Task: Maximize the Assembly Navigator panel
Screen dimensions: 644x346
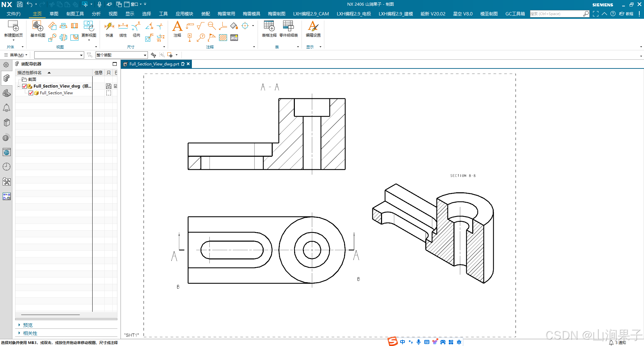Action: (x=115, y=64)
